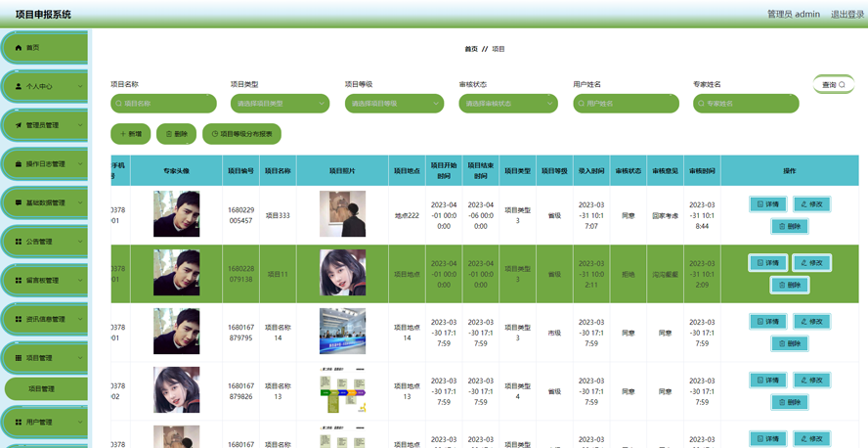Open the project photo of 项目333

click(x=343, y=214)
